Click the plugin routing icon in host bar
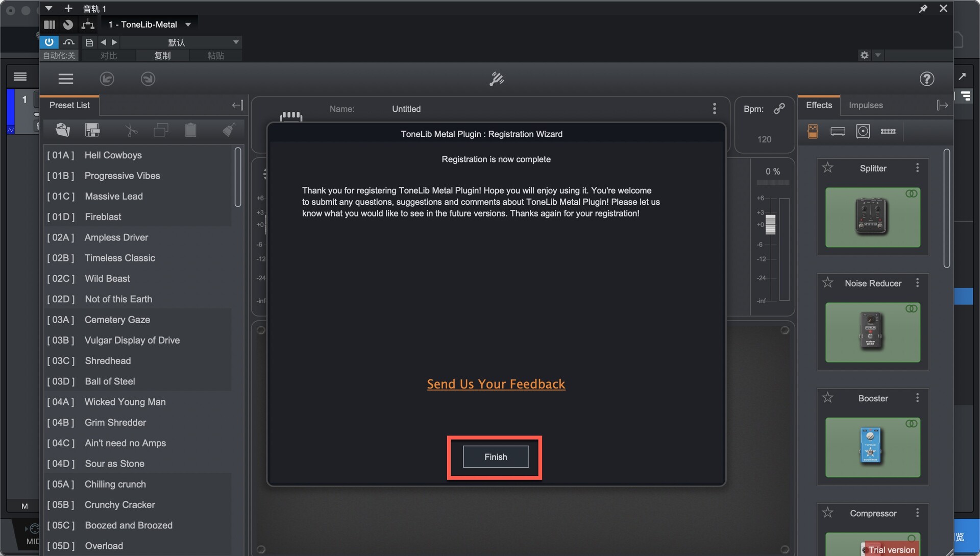980x556 pixels. (88, 24)
